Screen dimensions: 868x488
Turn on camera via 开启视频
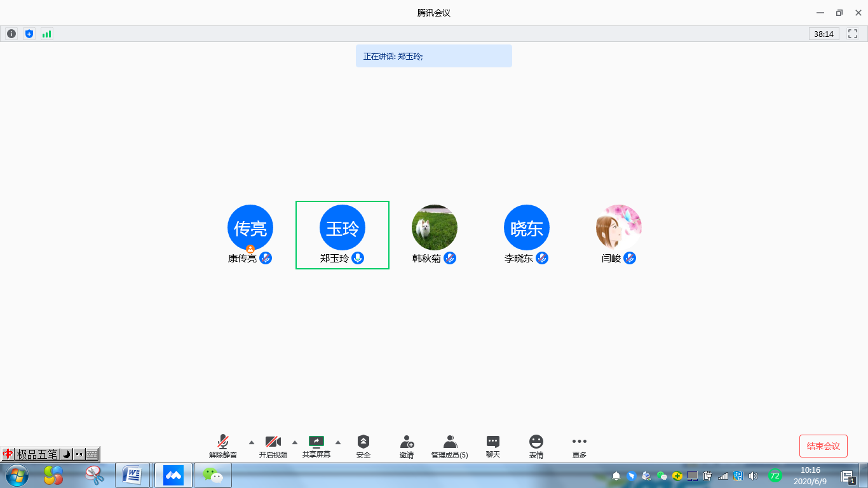pyautogui.click(x=273, y=447)
